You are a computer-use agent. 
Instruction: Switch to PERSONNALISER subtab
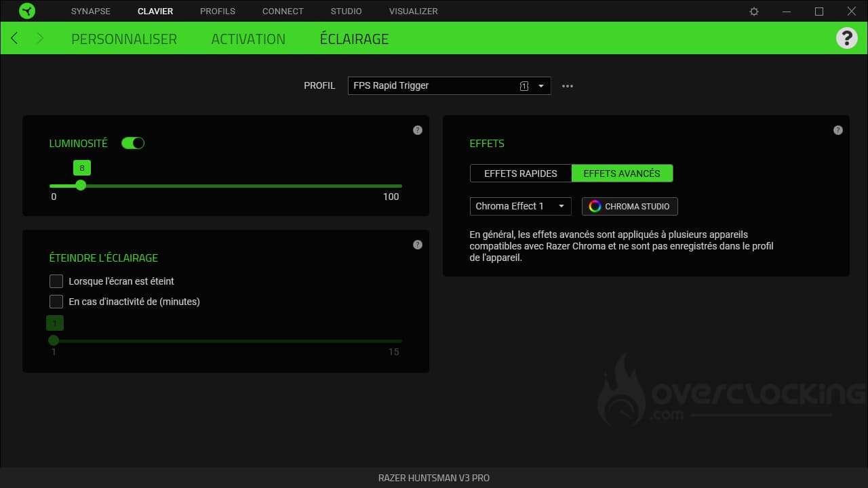point(124,39)
